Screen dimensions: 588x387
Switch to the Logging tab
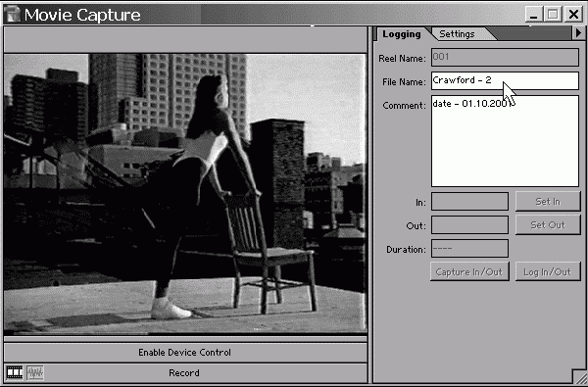pos(402,34)
